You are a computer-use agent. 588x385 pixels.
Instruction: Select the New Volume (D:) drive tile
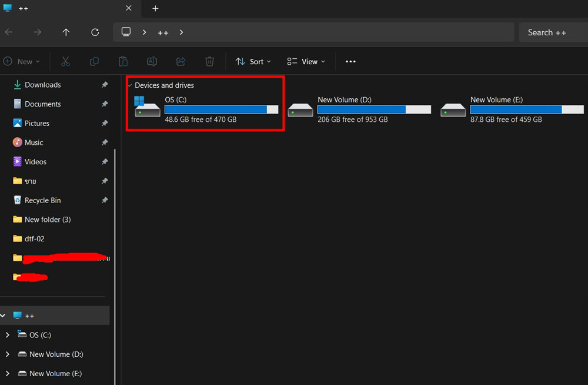(359, 109)
